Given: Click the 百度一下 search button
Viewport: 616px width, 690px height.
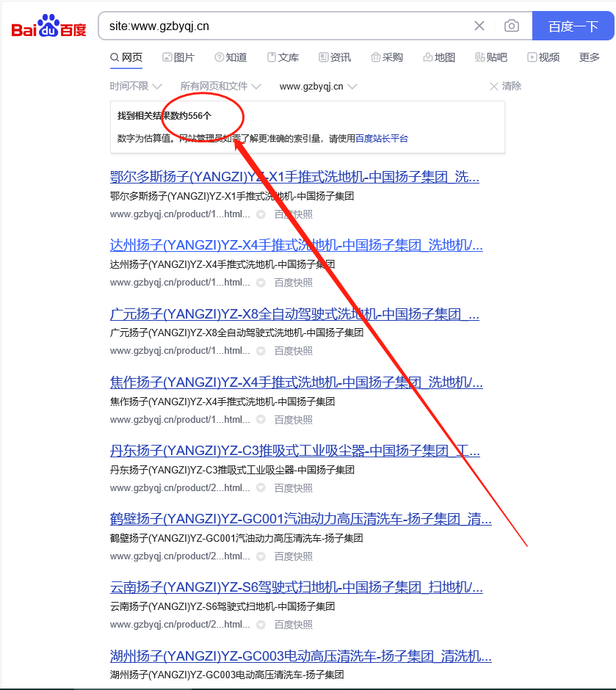Looking at the screenshot, I should tap(573, 26).
